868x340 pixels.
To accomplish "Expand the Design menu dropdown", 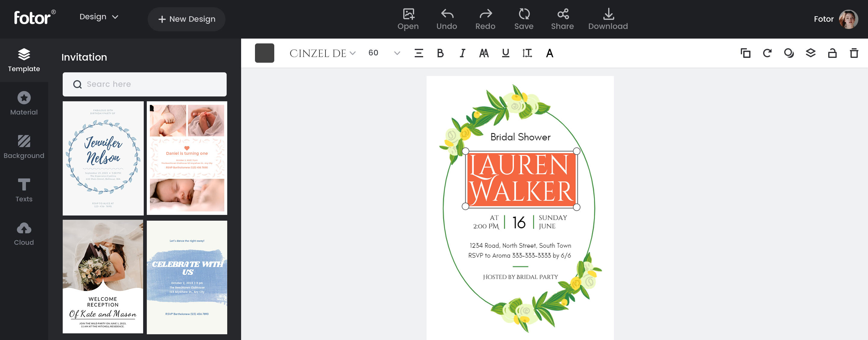I will [x=99, y=17].
